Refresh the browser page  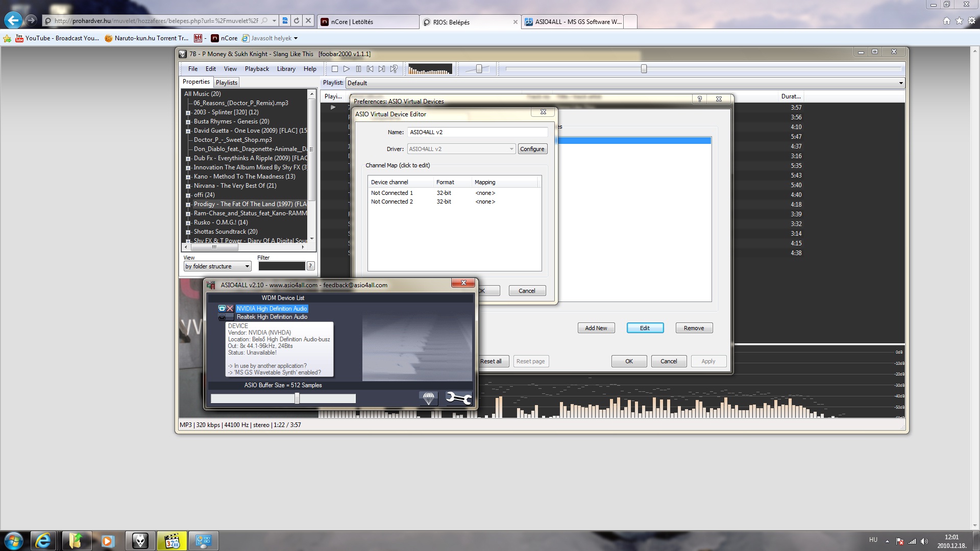[297, 21]
